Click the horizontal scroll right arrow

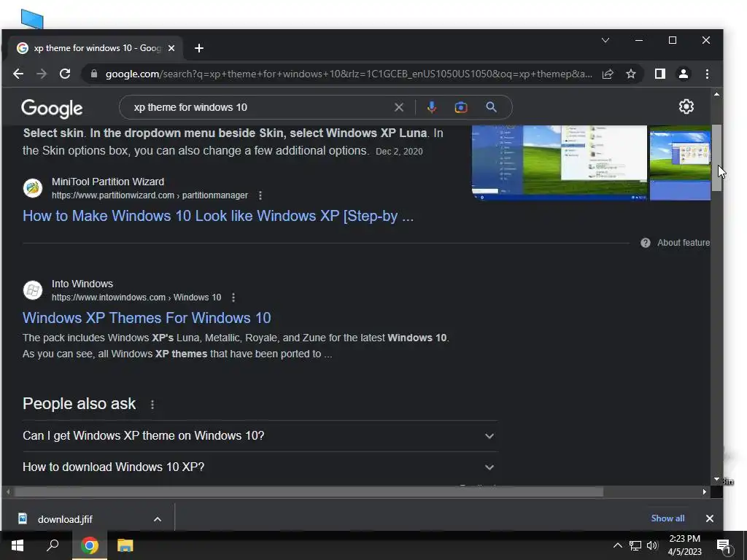point(704,492)
